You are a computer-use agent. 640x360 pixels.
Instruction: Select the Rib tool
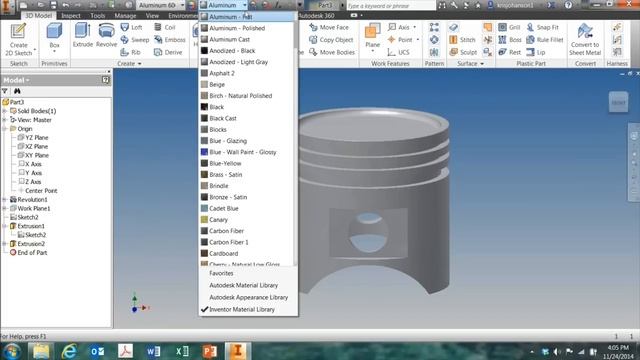[131, 52]
